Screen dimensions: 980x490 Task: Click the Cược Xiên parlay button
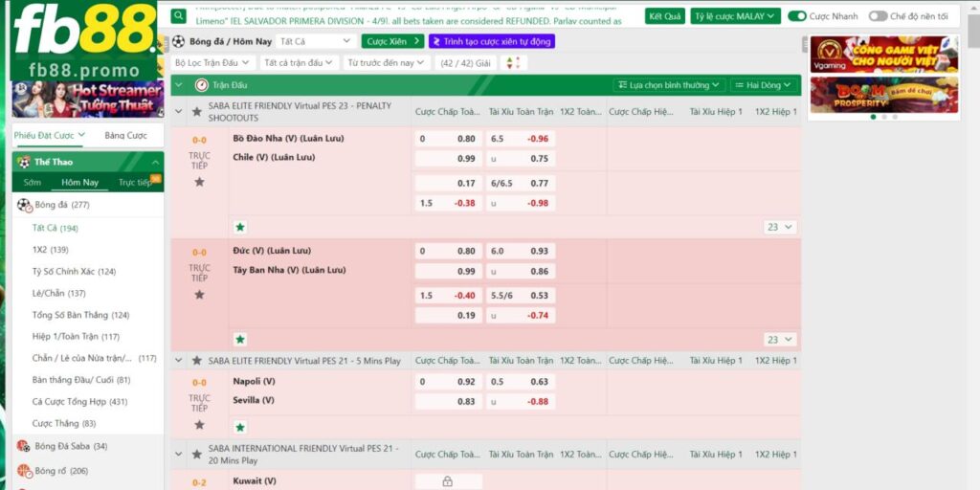coord(392,41)
